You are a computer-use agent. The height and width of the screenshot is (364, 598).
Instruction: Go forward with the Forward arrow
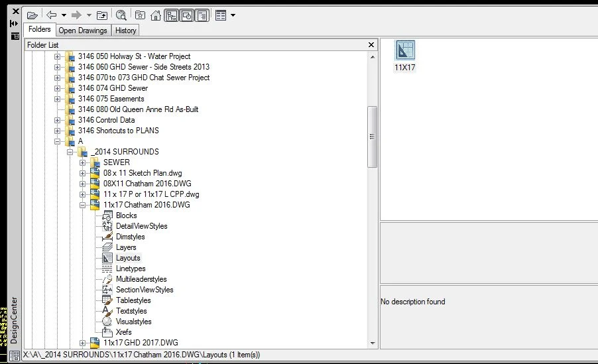[x=77, y=15]
